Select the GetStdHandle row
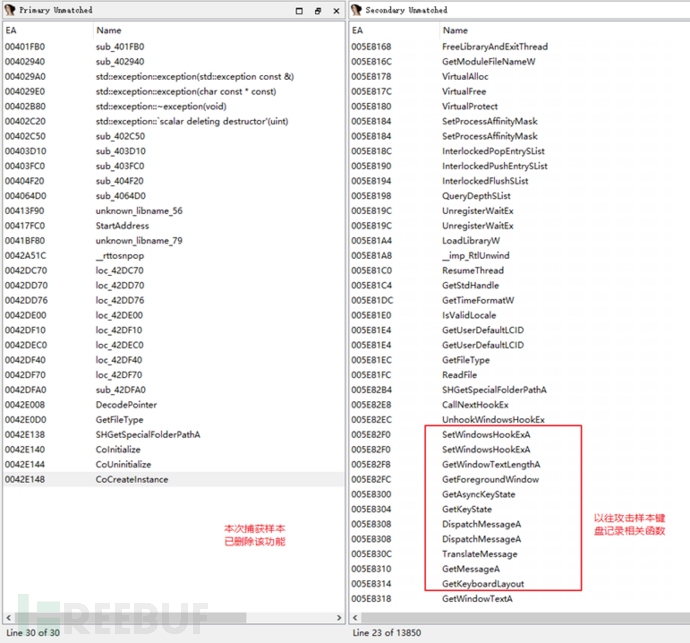 click(x=520, y=286)
